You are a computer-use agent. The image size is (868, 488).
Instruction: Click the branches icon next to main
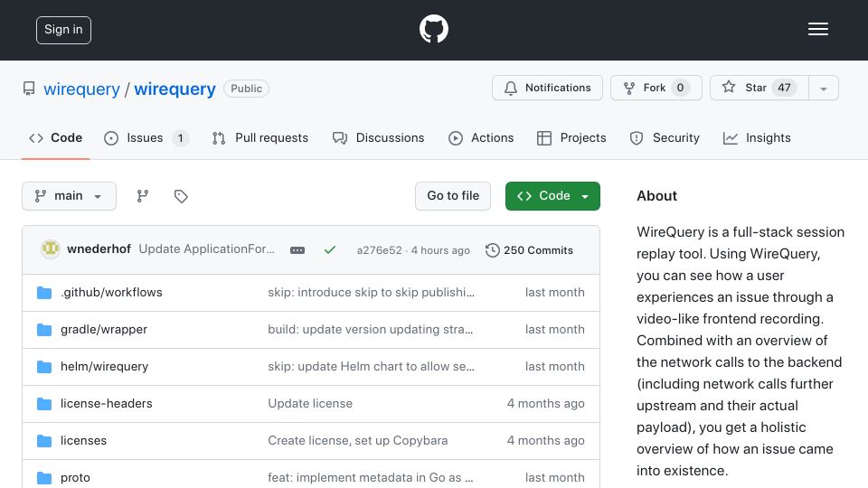click(x=143, y=196)
